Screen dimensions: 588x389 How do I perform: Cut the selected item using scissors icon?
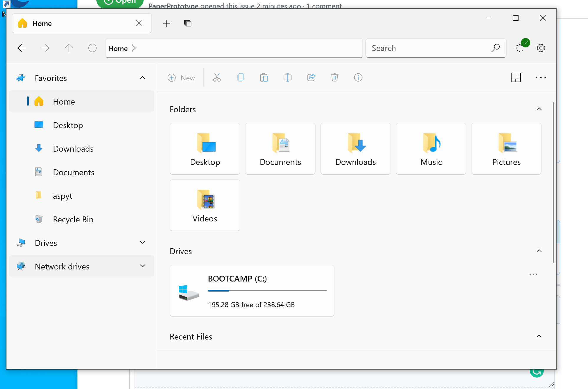217,77
